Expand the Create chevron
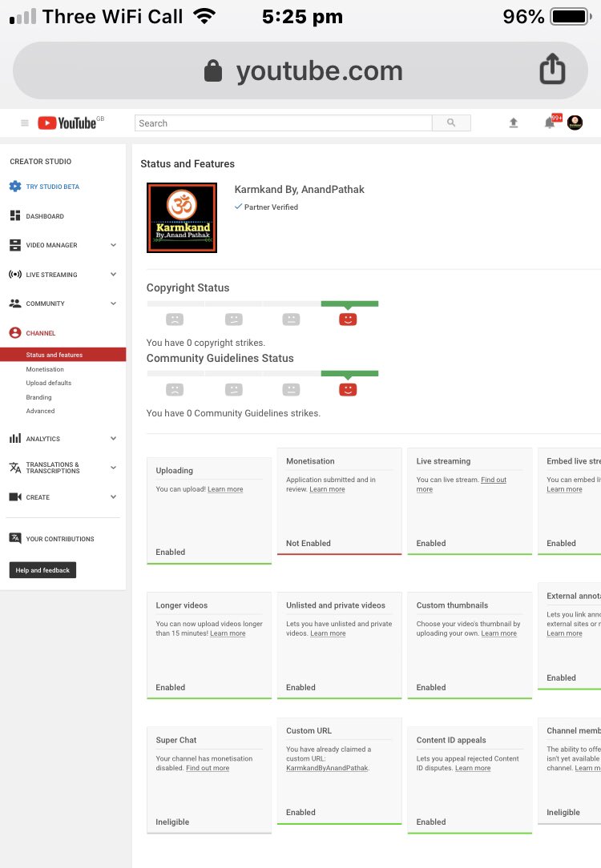This screenshot has width=601, height=868. (x=113, y=497)
